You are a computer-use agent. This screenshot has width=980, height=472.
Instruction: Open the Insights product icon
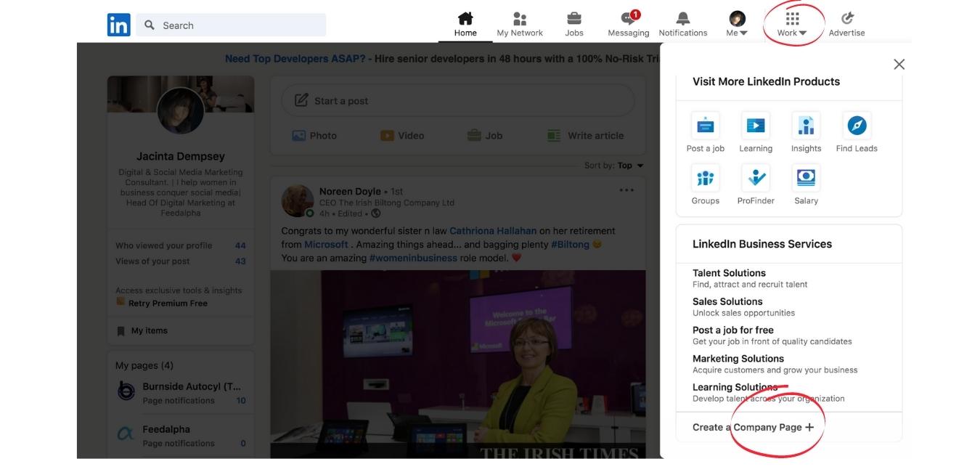point(806,126)
